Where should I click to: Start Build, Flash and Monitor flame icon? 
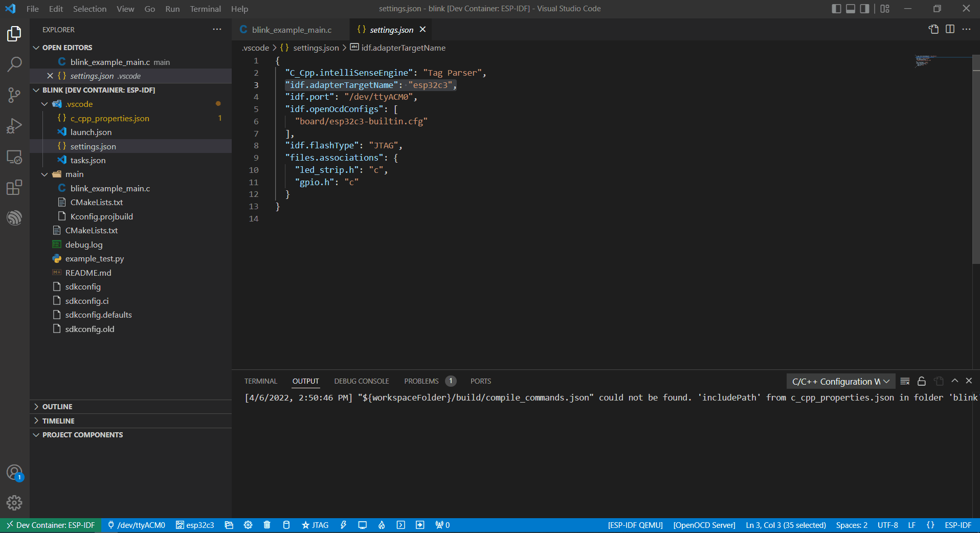(x=381, y=525)
